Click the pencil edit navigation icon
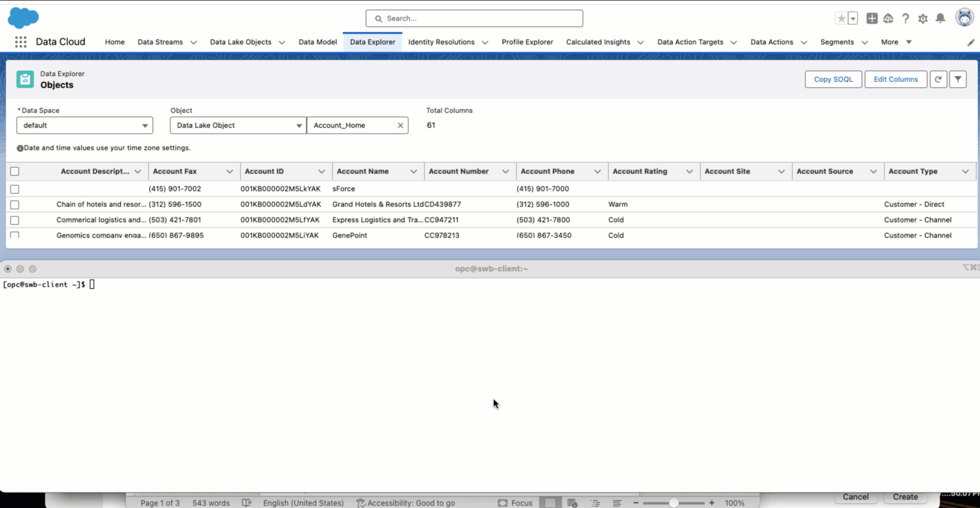 (971, 42)
